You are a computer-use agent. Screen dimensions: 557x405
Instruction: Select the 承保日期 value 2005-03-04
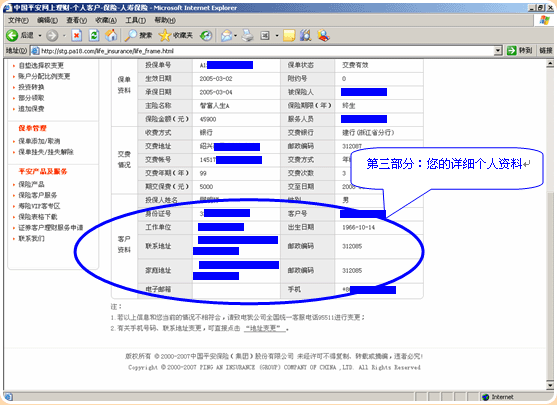[216, 92]
